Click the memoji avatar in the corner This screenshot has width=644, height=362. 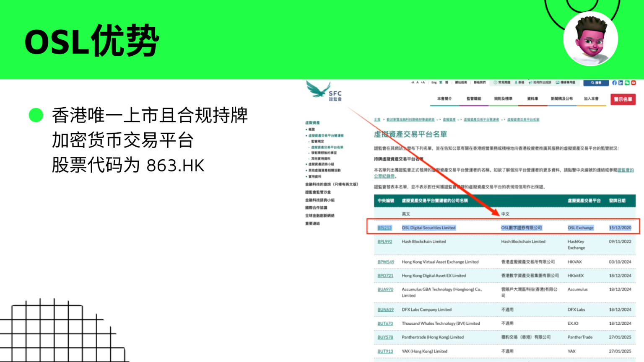[x=590, y=39]
